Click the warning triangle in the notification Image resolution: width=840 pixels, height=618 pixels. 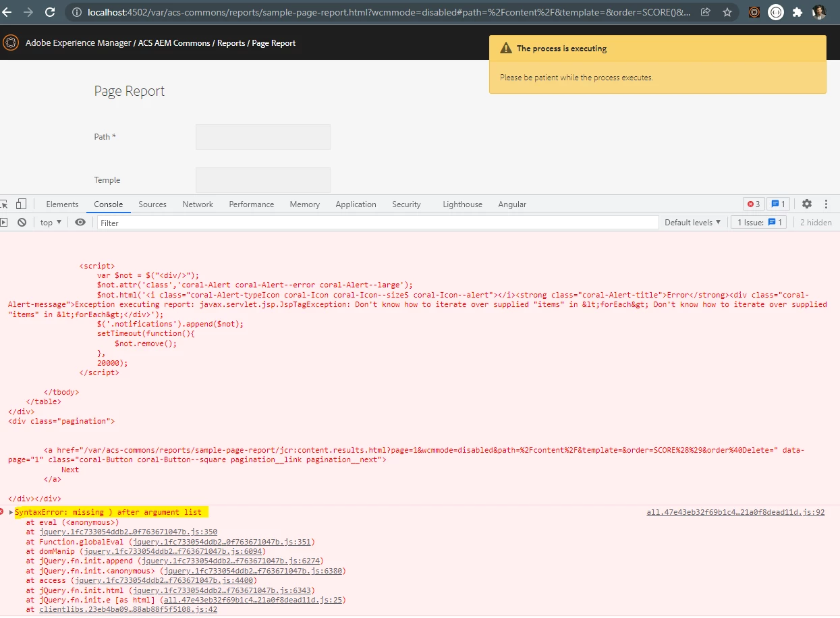point(506,49)
